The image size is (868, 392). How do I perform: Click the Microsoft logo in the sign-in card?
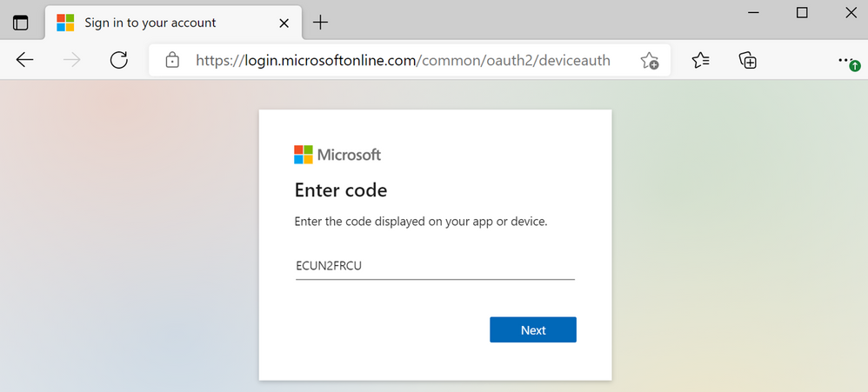[x=337, y=155]
